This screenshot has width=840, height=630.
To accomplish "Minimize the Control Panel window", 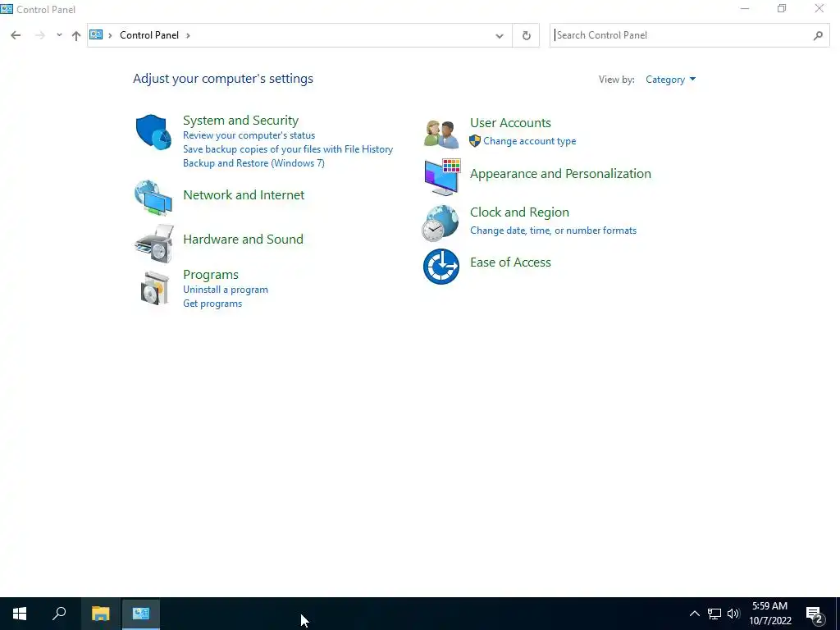I will click(745, 8).
